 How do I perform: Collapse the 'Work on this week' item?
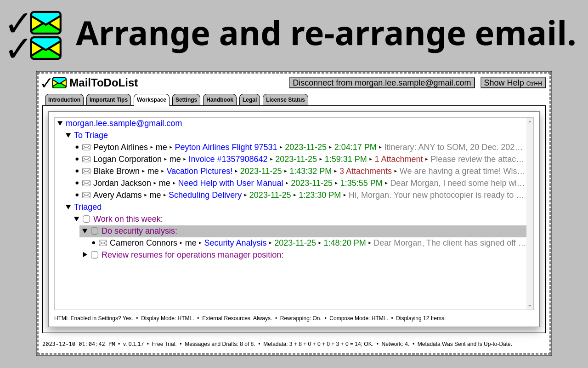76,219
